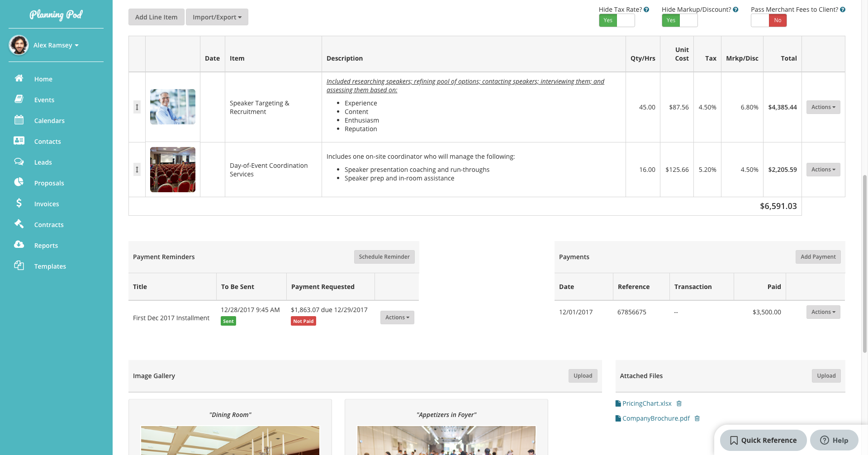The height and width of the screenshot is (455, 868).
Task: Click the trash icon next to PricingChart.xlsx
Action: click(x=679, y=403)
